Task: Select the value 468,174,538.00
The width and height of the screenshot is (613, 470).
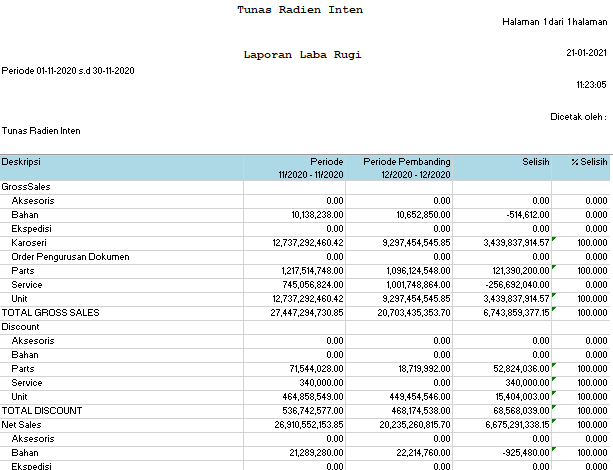Action: (x=421, y=411)
